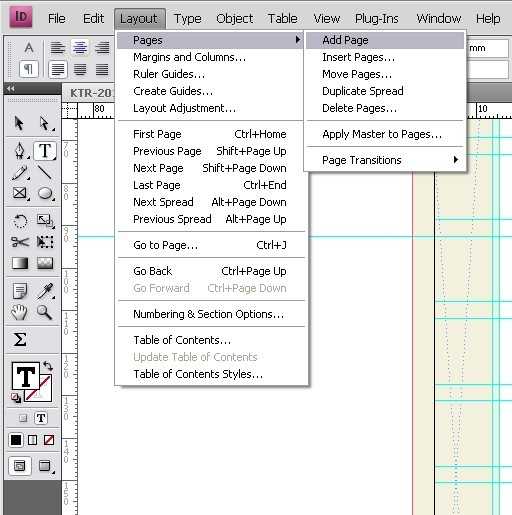Toggle center text alignment
The image size is (512, 515).
pos(80,47)
